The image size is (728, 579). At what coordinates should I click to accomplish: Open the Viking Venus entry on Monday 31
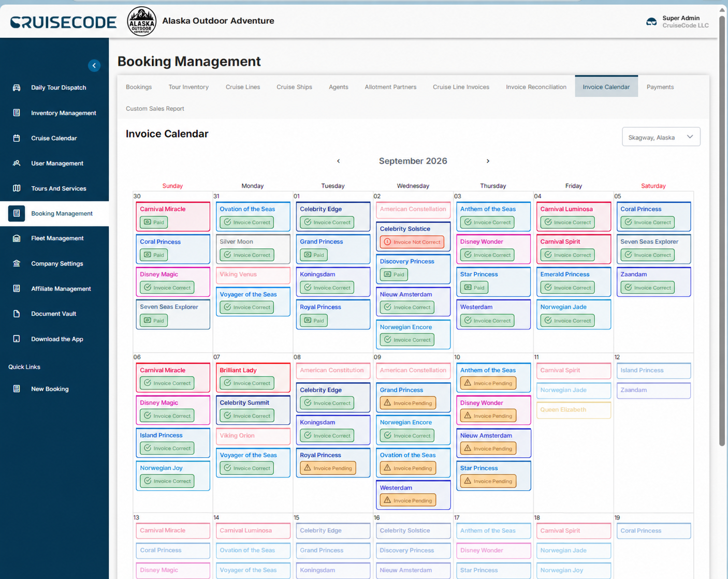253,275
